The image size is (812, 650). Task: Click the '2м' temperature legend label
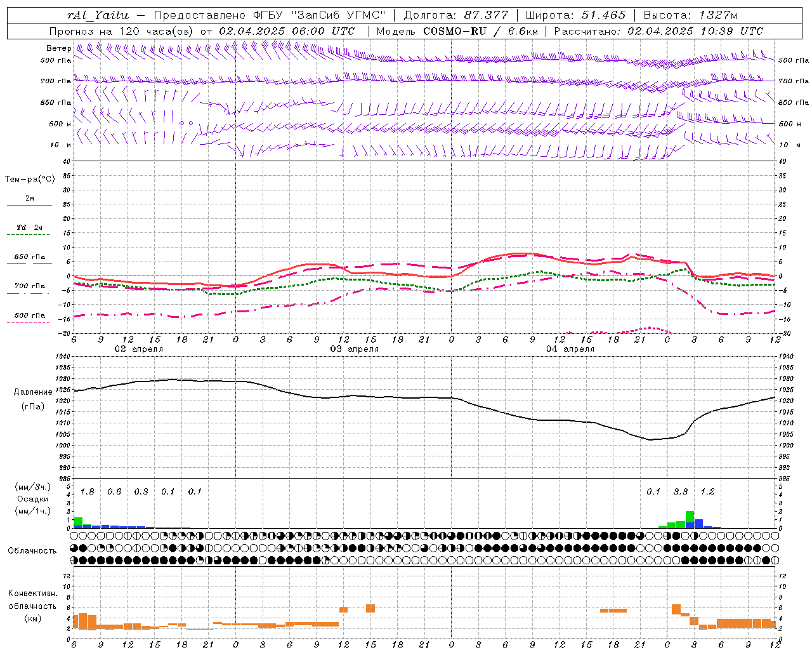(x=30, y=199)
